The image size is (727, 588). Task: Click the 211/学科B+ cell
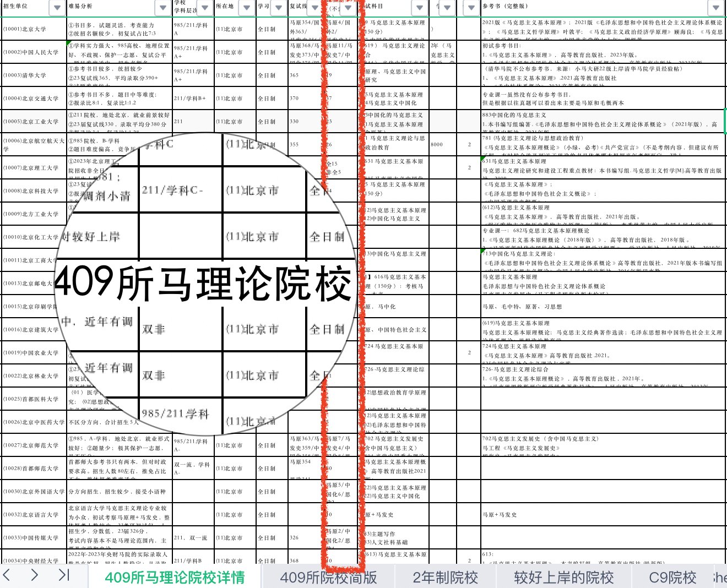coord(193,99)
